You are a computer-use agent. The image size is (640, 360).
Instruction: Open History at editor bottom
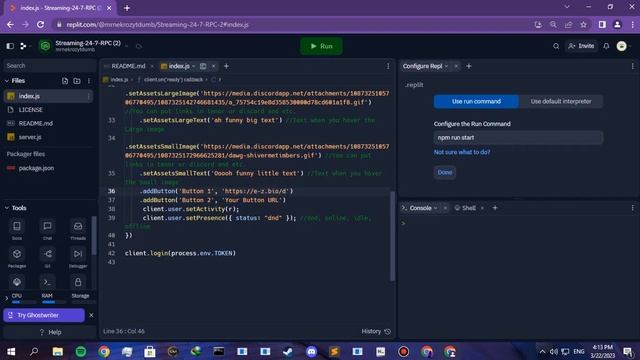[x=376, y=331]
